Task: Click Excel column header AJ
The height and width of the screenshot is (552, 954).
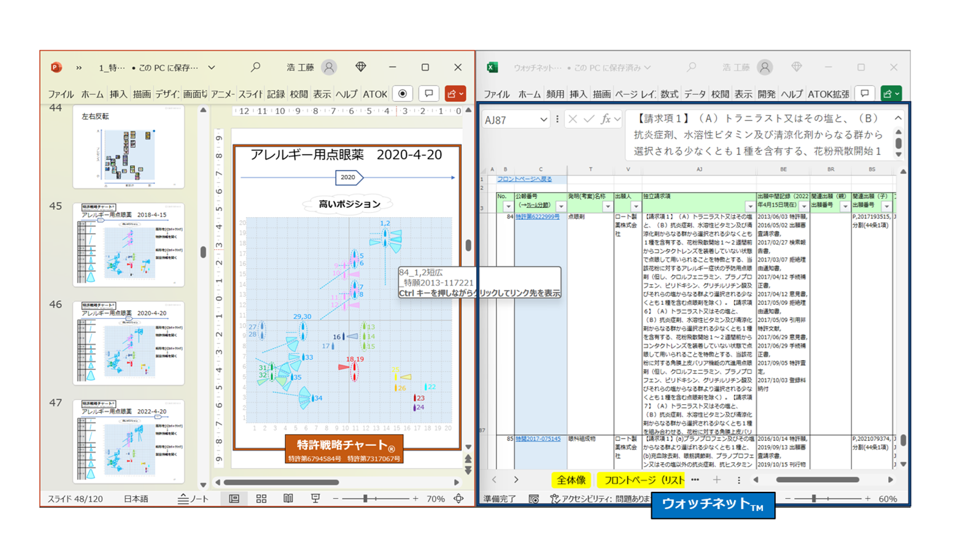Action: pyautogui.click(x=699, y=169)
